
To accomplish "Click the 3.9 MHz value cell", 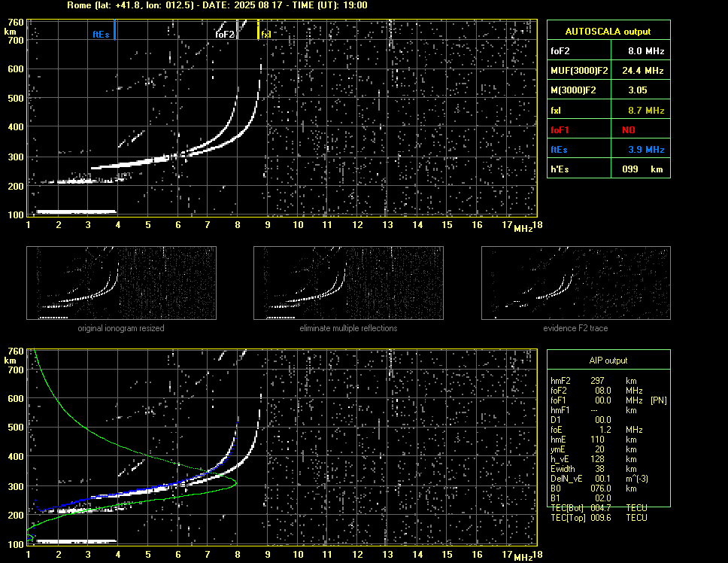I will [x=641, y=150].
